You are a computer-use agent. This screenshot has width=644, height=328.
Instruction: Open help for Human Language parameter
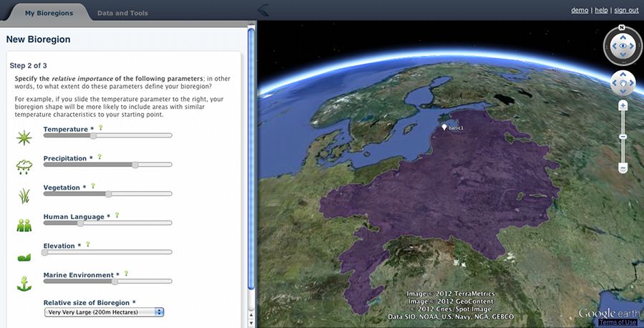click(x=117, y=215)
